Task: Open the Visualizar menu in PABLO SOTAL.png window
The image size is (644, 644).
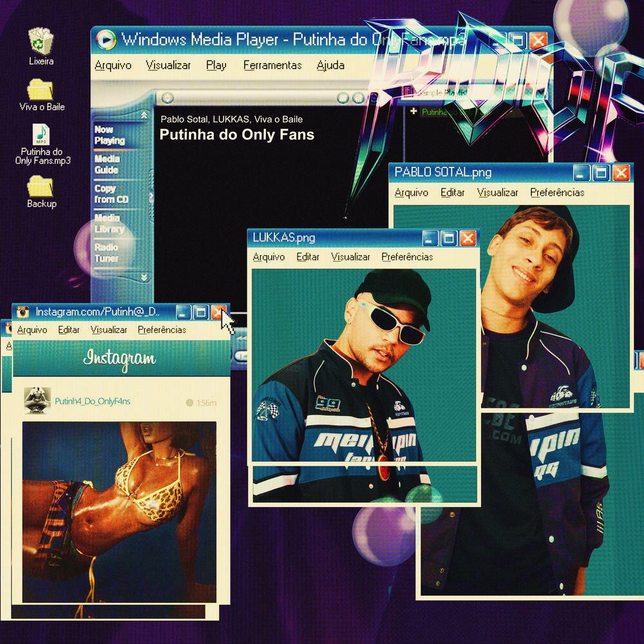Action: click(x=497, y=193)
